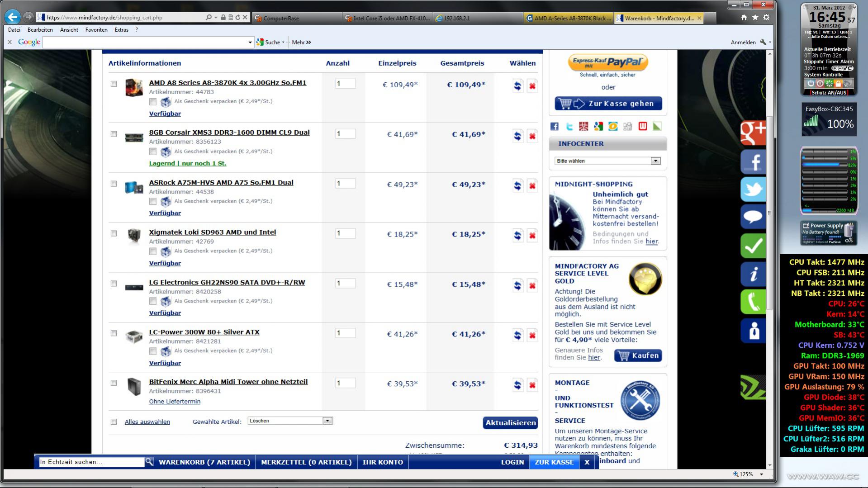Click the browser Back arrow button
The image size is (868, 488).
(12, 17)
